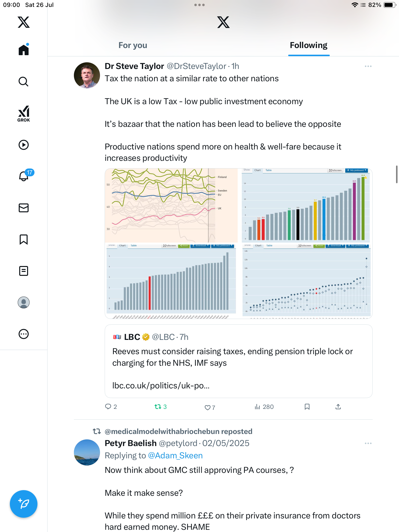Image resolution: width=399 pixels, height=532 pixels.
Task: Open Lists icon in sidebar
Action: point(24,271)
